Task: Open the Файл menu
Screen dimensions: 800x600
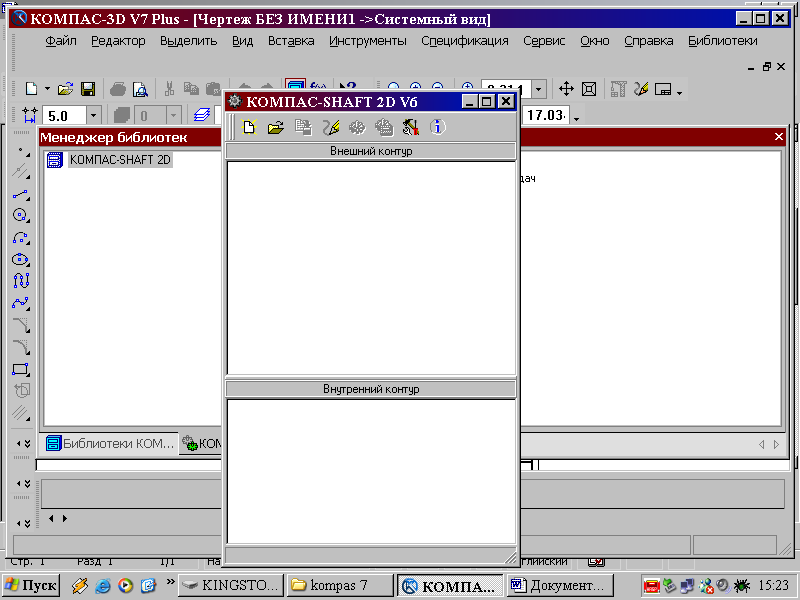Action: click(61, 41)
